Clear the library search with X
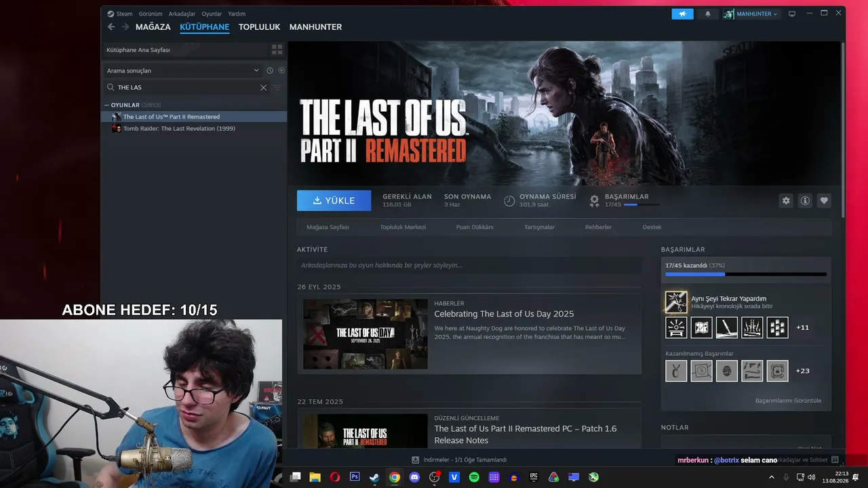The image size is (868, 488). point(264,87)
